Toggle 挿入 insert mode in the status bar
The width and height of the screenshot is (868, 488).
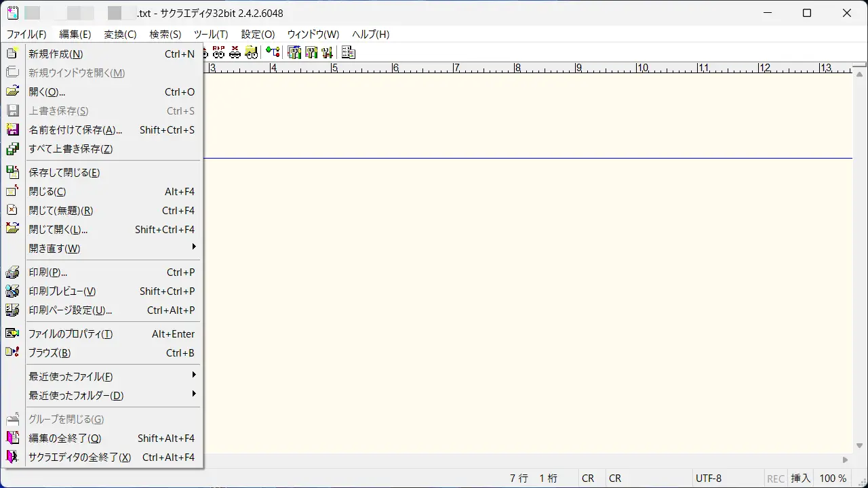pyautogui.click(x=800, y=479)
